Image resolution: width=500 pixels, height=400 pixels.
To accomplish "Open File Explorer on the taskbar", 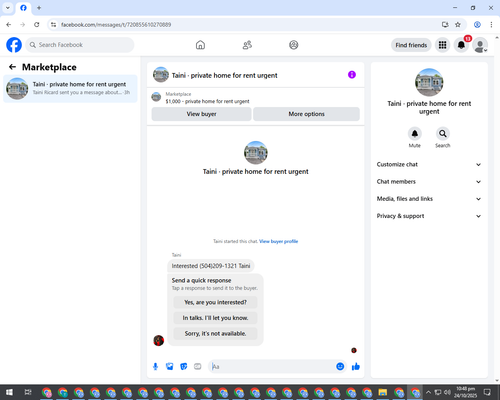I will pos(383,392).
